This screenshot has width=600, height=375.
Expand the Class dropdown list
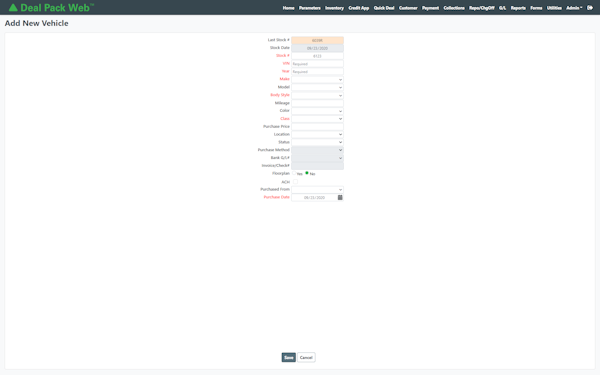click(x=317, y=119)
